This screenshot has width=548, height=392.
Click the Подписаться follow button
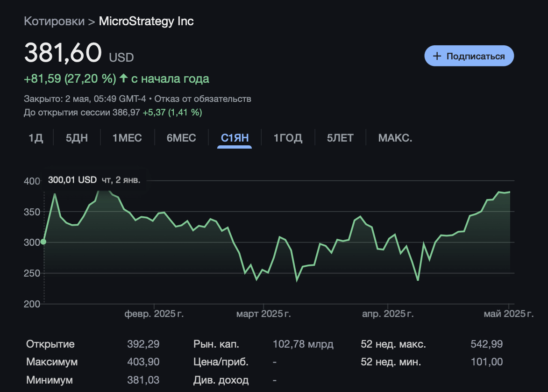point(469,56)
